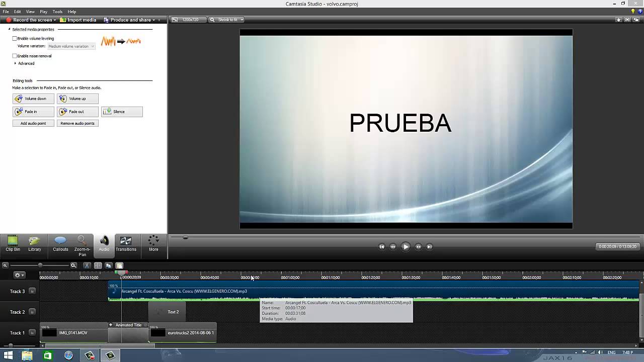Click the step forward button

point(418,246)
